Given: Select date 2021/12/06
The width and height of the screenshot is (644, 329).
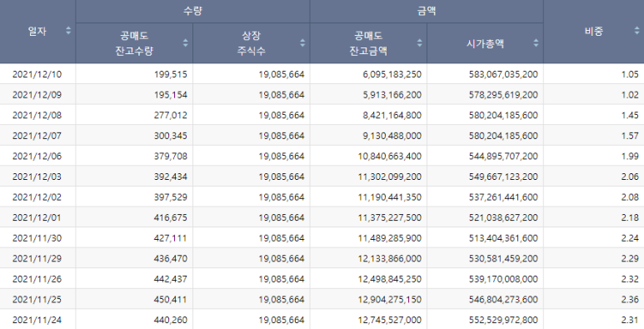Looking at the screenshot, I should coord(37,157).
